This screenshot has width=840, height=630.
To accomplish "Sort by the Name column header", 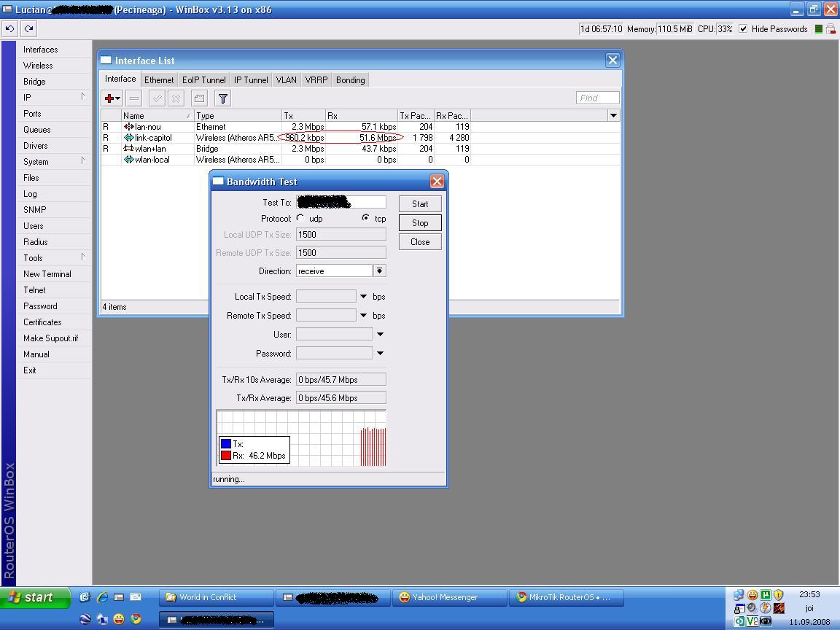I will pyautogui.click(x=157, y=116).
